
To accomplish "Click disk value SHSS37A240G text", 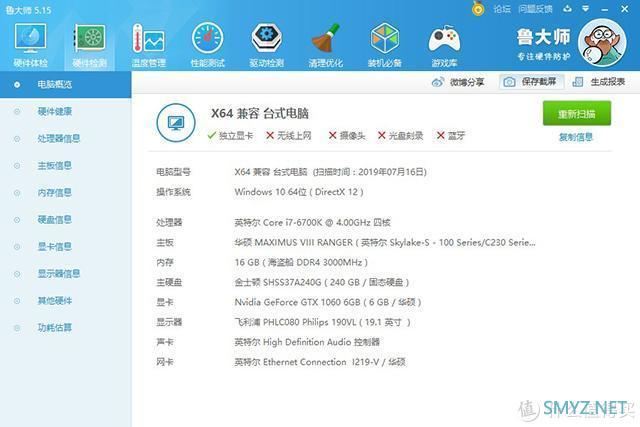I will pyautogui.click(x=322, y=282).
